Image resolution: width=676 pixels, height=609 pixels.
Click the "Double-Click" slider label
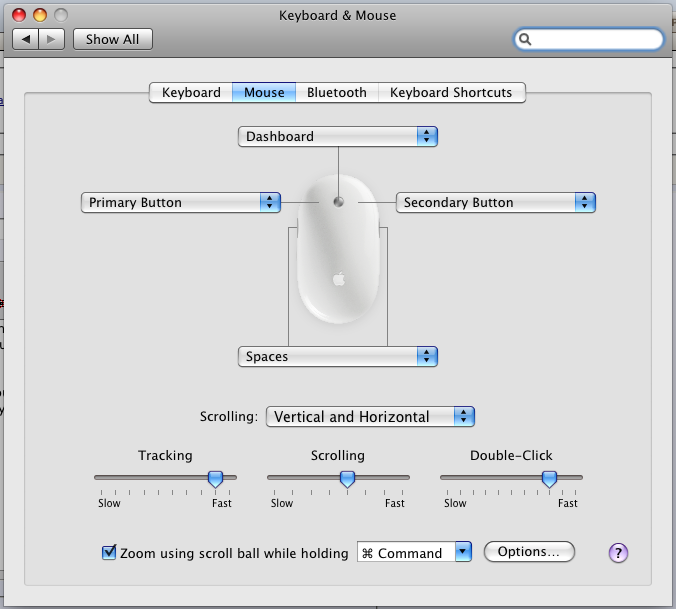point(511,456)
